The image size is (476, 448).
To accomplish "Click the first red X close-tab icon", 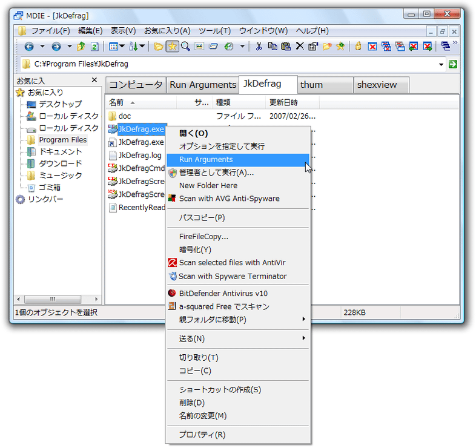I will pos(372,47).
